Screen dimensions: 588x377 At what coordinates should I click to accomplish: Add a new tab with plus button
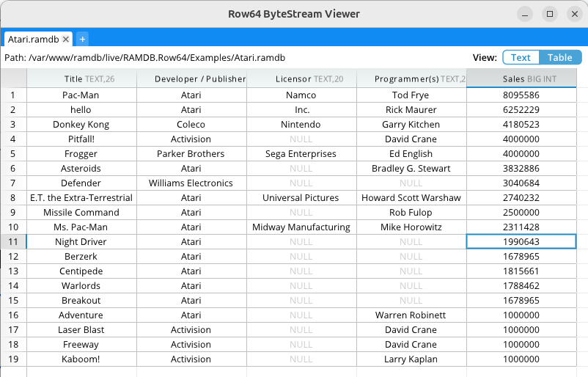pyautogui.click(x=82, y=39)
